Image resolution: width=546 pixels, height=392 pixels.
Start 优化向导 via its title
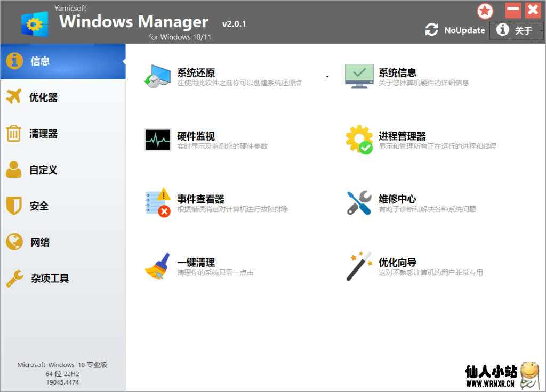point(397,263)
